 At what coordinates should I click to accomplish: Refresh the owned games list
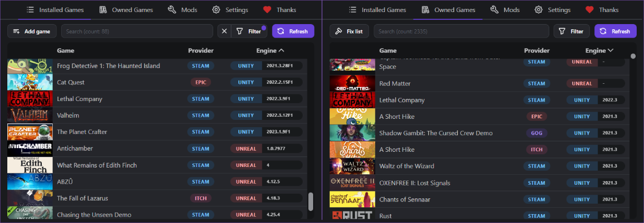click(x=615, y=31)
